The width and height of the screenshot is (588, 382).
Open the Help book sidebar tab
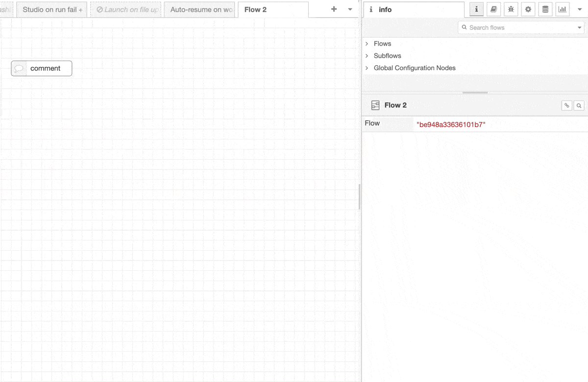[494, 9]
